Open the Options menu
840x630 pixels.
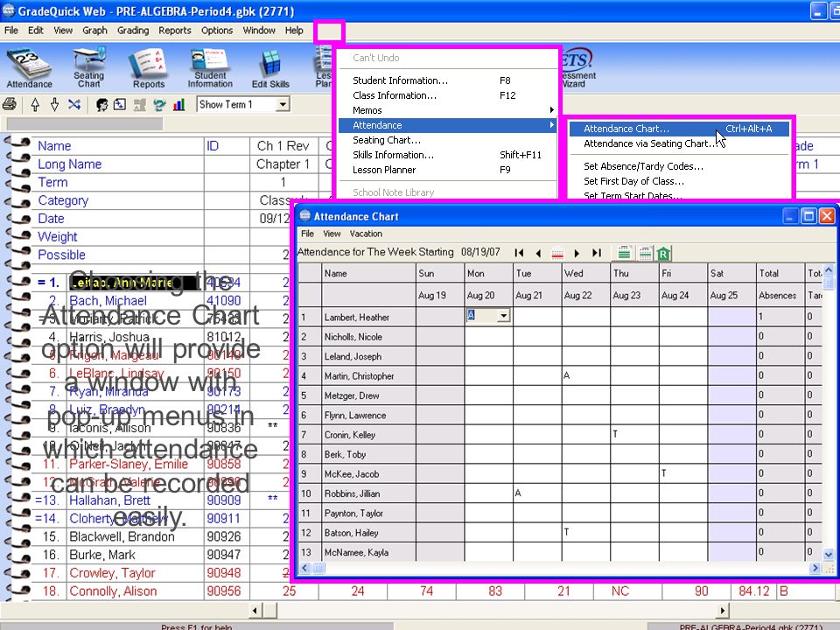click(x=217, y=31)
